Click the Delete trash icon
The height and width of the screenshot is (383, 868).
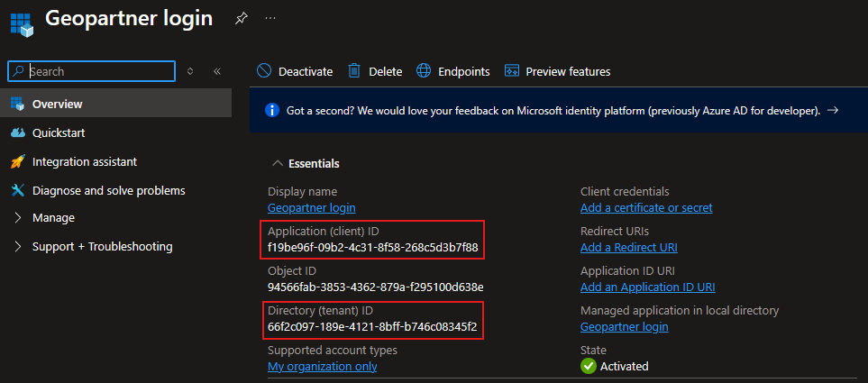tap(354, 71)
